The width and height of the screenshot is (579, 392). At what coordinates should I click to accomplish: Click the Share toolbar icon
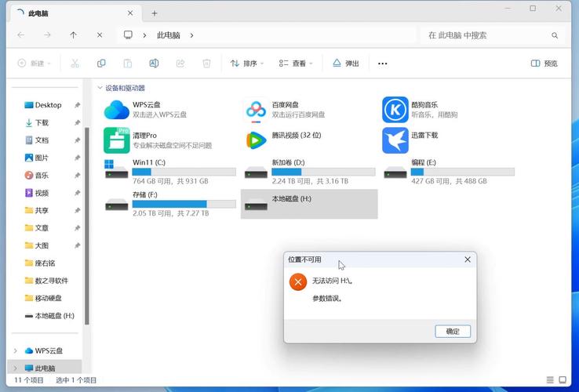(180, 64)
